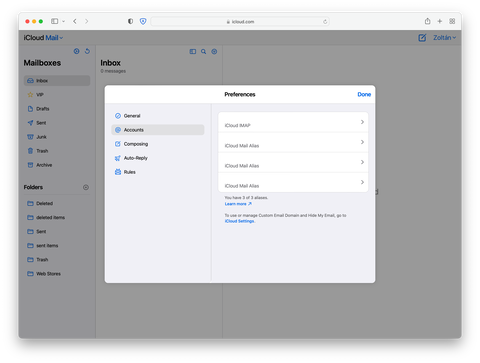
Task: Go back with the Safari back arrow
Action: point(75,21)
